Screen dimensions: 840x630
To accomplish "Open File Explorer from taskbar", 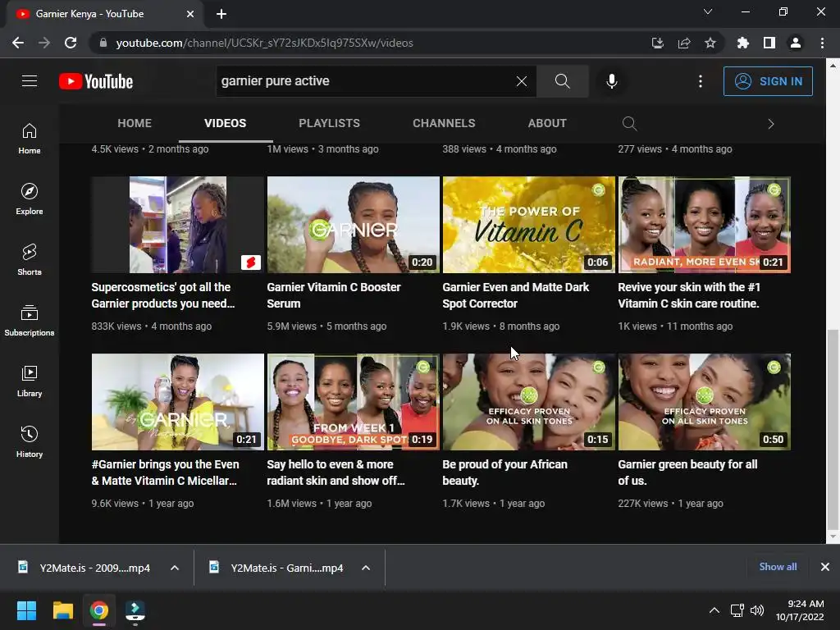I will coord(62,610).
